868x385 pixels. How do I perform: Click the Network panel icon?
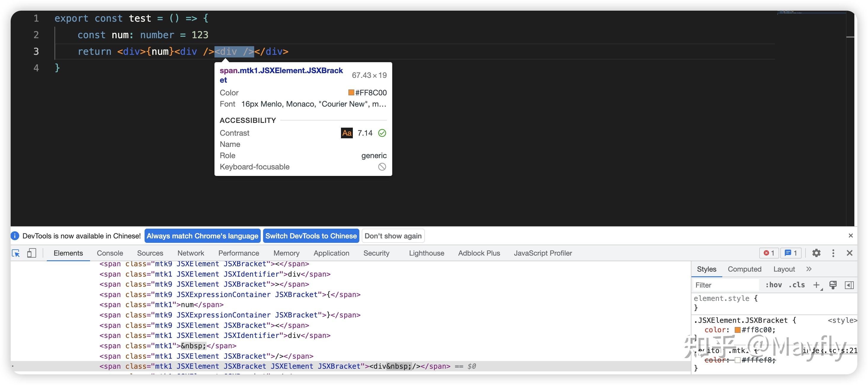click(x=190, y=253)
